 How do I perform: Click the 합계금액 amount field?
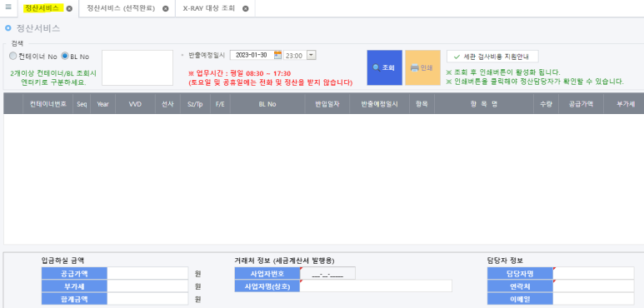click(x=147, y=299)
